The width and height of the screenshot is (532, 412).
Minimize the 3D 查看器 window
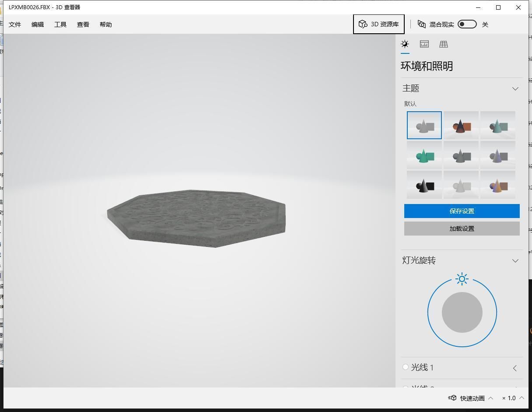[x=478, y=7]
